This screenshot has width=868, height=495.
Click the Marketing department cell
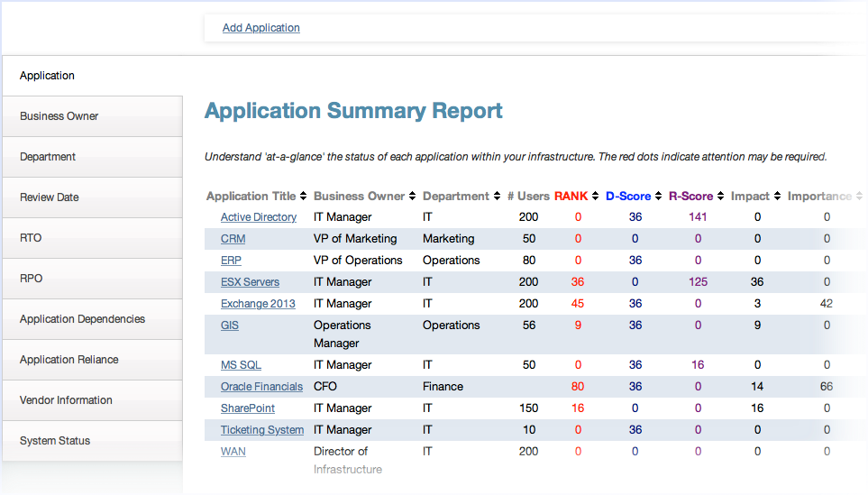[448, 239]
